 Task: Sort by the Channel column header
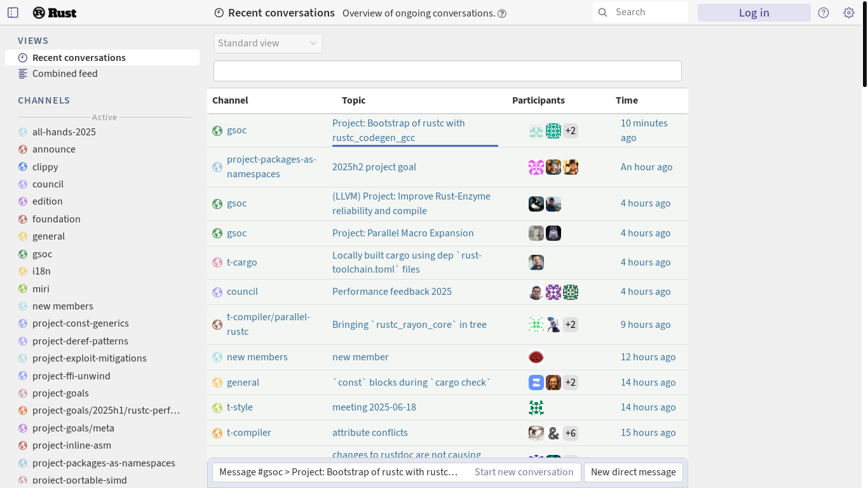[230, 100]
